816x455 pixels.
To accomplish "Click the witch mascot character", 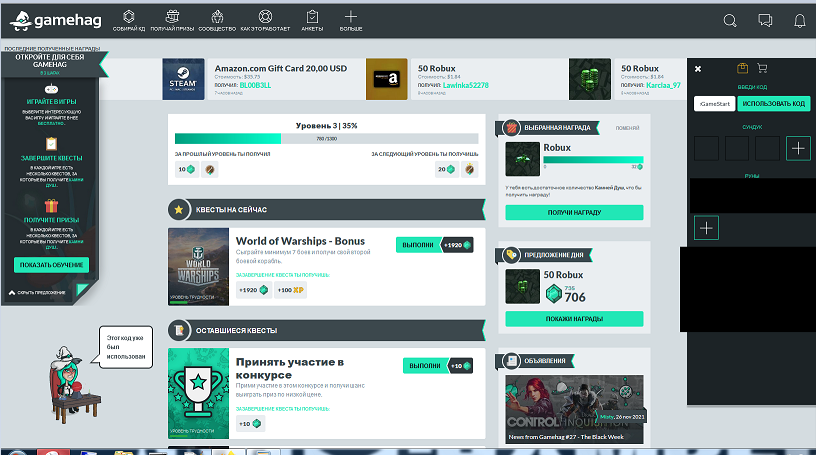I will [x=73, y=384].
